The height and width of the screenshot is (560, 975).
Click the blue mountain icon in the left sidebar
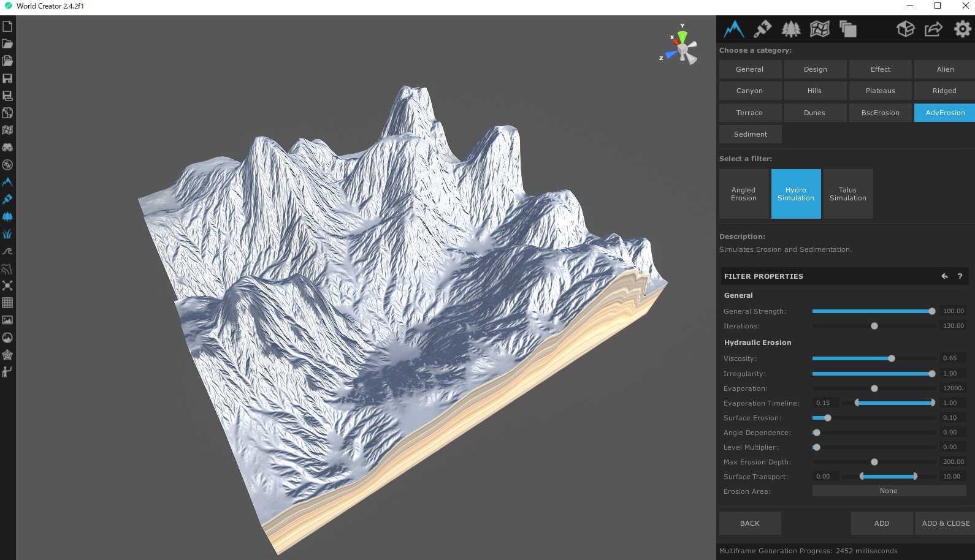(7, 182)
